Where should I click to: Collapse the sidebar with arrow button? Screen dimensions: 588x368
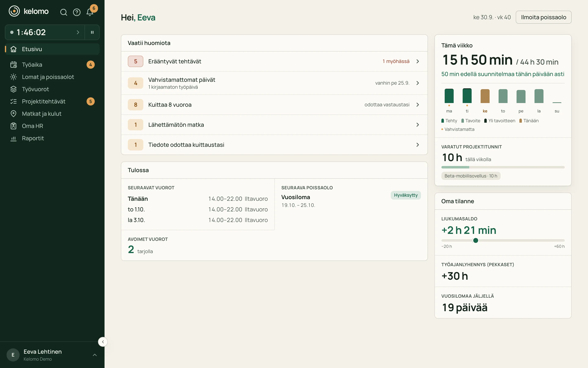tap(103, 342)
